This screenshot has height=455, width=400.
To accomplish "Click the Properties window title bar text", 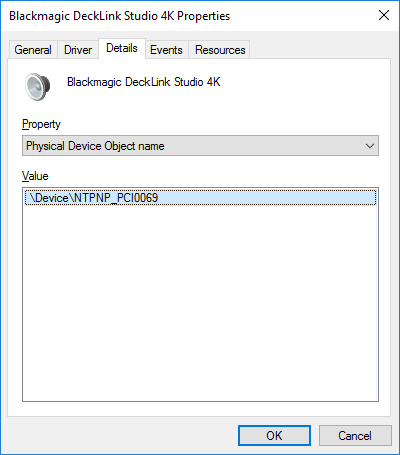I will coord(120,16).
